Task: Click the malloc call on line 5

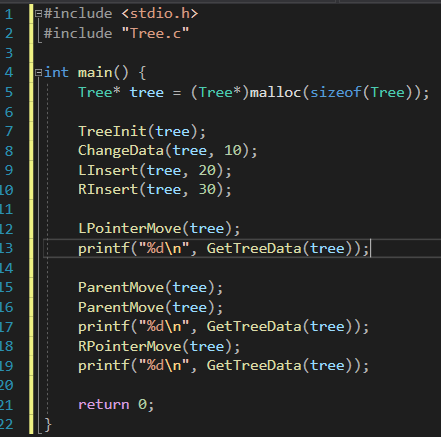Action: [x=276, y=92]
